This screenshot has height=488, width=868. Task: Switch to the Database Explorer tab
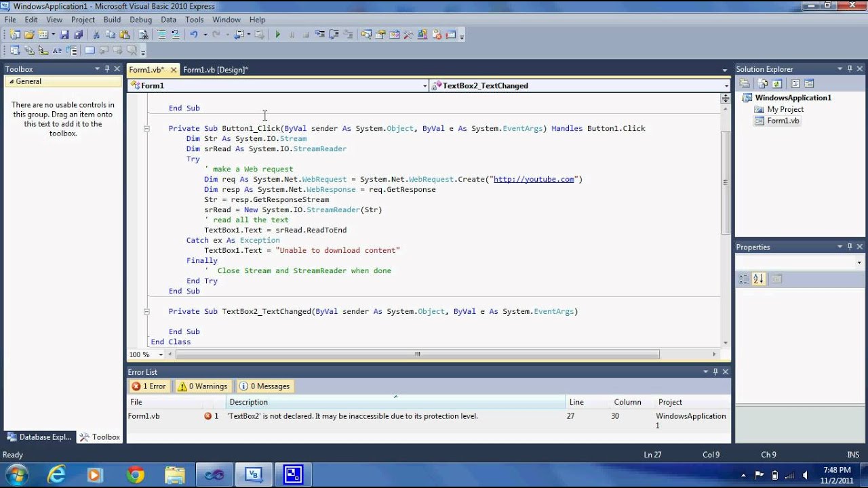pos(39,437)
